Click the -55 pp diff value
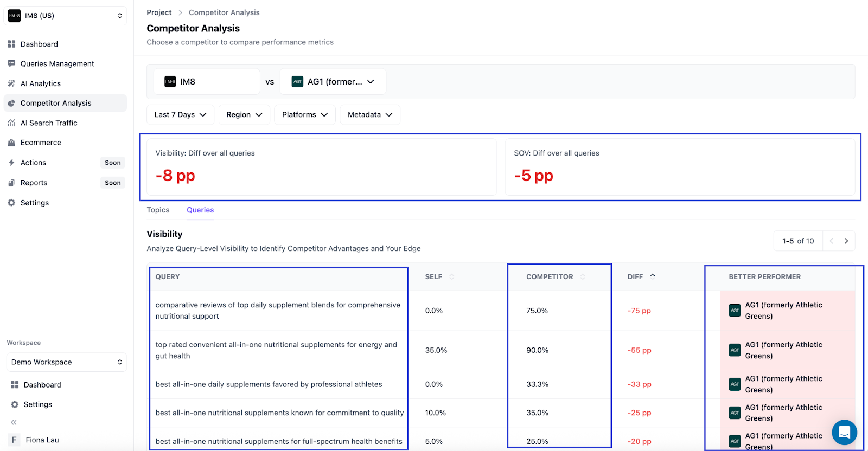The width and height of the screenshot is (868, 451). pos(639,350)
